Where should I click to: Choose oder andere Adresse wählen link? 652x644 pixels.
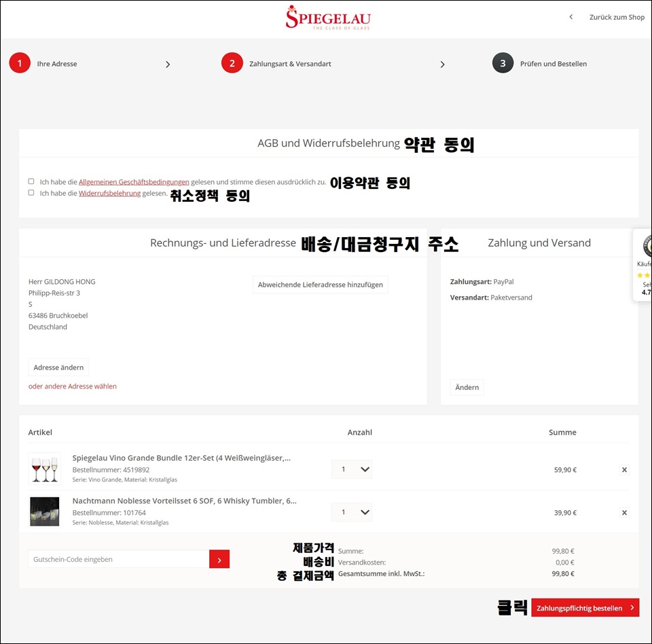pyautogui.click(x=73, y=386)
